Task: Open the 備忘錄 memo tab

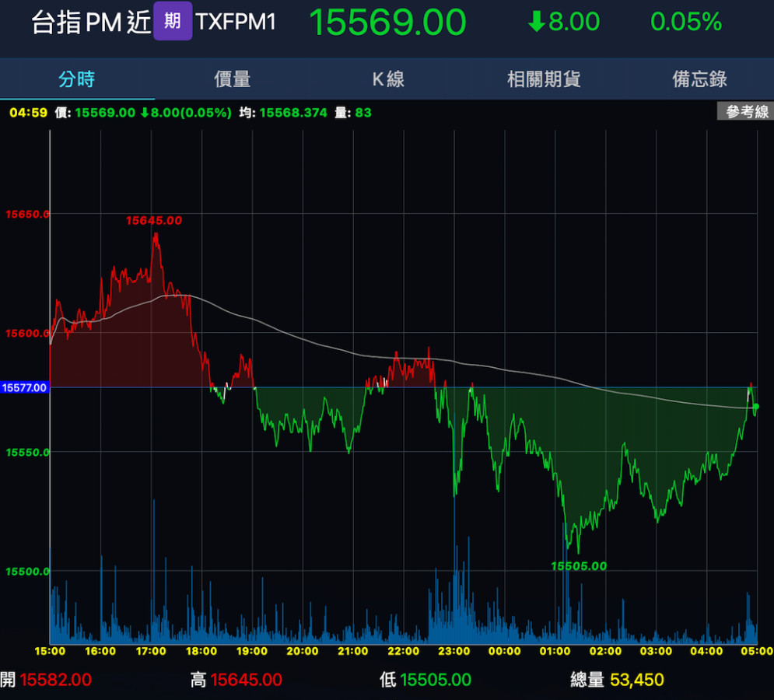Action: [699, 79]
